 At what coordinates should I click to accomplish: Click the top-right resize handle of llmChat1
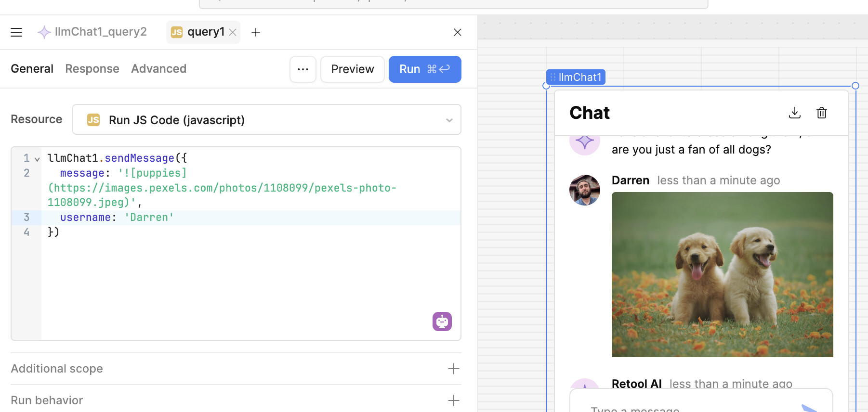pos(855,86)
